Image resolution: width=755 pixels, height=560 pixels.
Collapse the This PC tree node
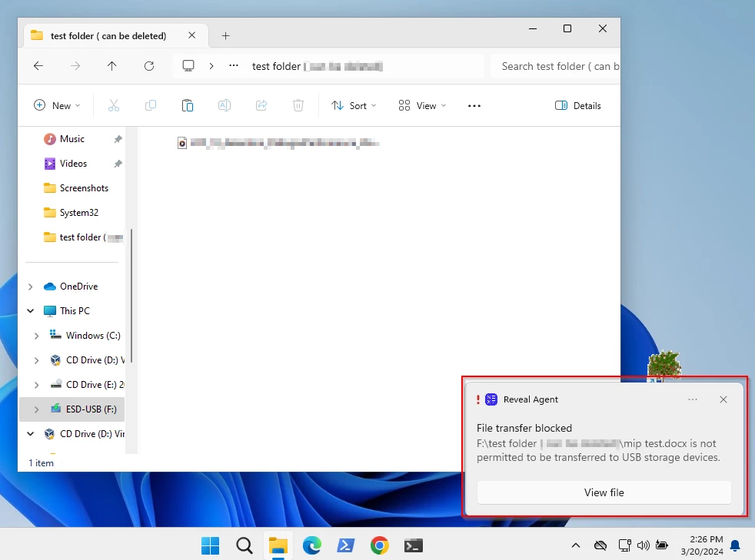pyautogui.click(x=30, y=311)
